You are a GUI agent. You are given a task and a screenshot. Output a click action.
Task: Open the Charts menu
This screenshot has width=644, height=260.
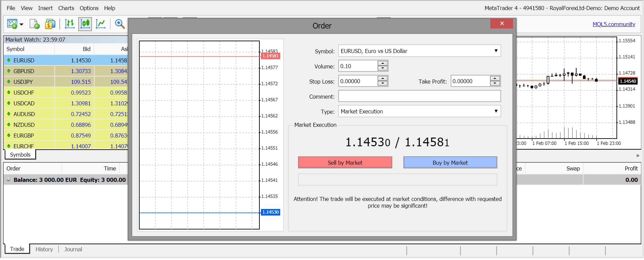66,8
